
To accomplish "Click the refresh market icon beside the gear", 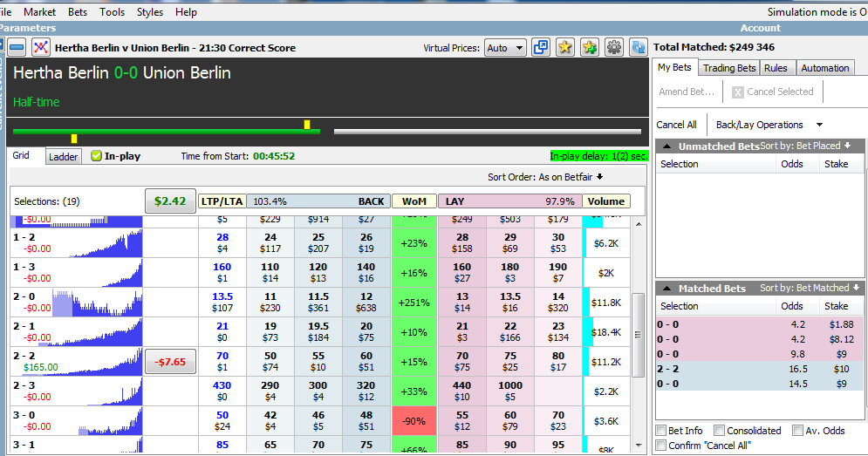I will [638, 48].
